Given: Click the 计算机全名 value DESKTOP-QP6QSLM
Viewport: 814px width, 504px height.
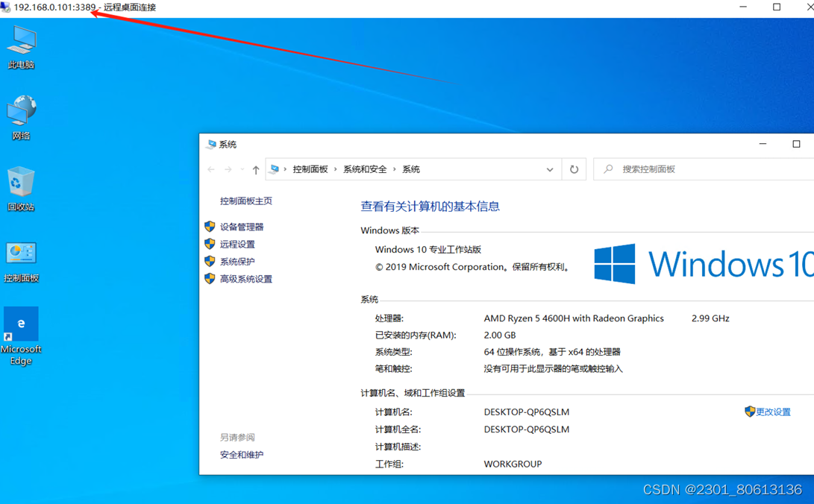Looking at the screenshot, I should [527, 429].
